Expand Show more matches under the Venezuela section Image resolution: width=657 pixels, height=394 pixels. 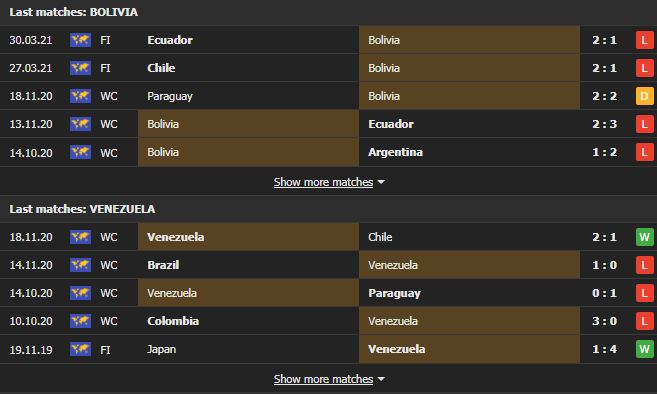click(x=323, y=379)
